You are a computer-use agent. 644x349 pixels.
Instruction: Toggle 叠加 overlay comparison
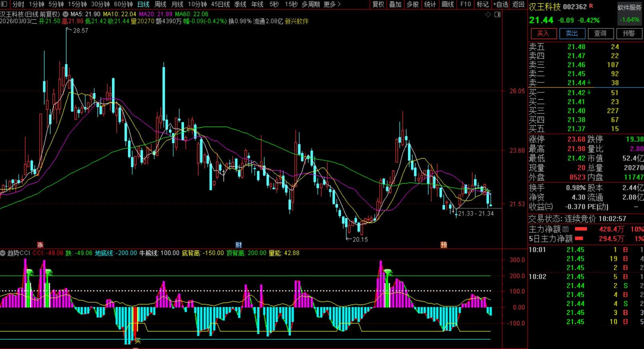click(395, 4)
